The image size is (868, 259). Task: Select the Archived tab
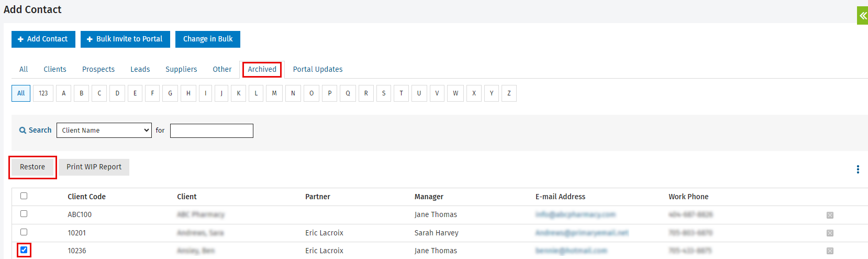[x=262, y=69]
